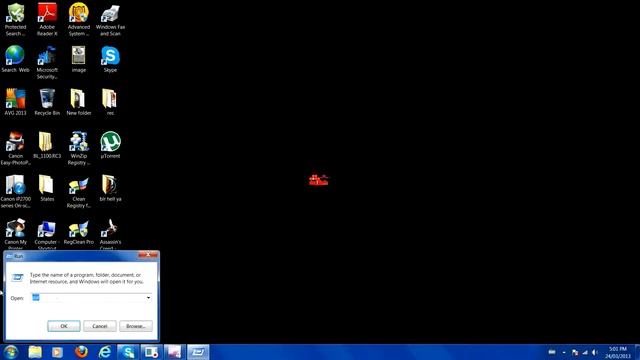Viewport: 640px width, 360px height.
Task: Expand the Open field dropdown arrow
Action: click(148, 298)
